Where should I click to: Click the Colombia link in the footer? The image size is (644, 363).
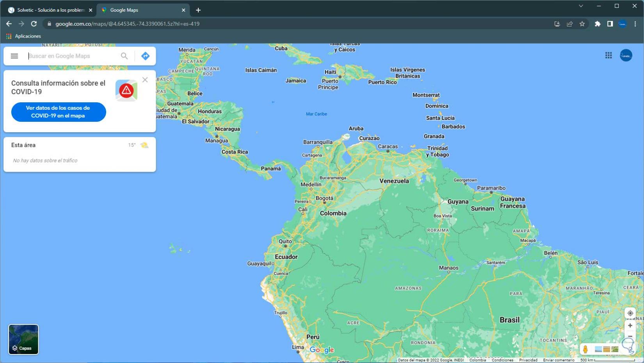477,360
